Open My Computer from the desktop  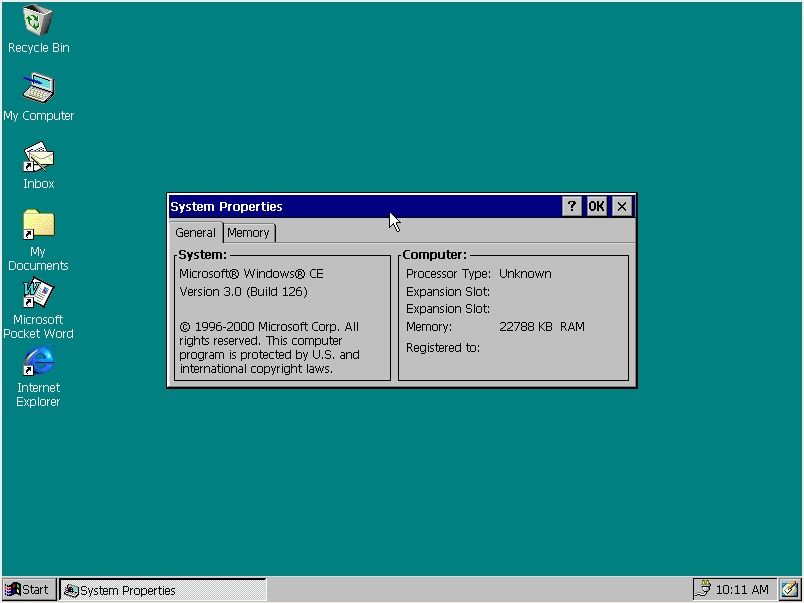click(37, 90)
